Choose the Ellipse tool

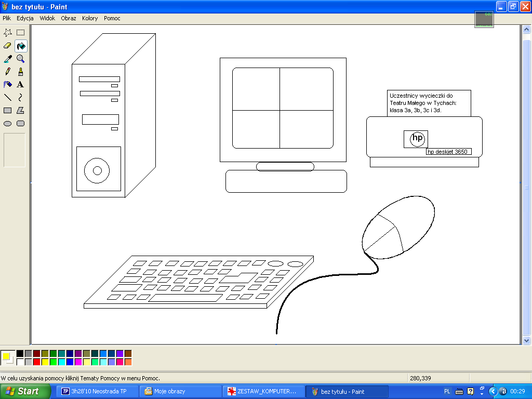pos(8,124)
